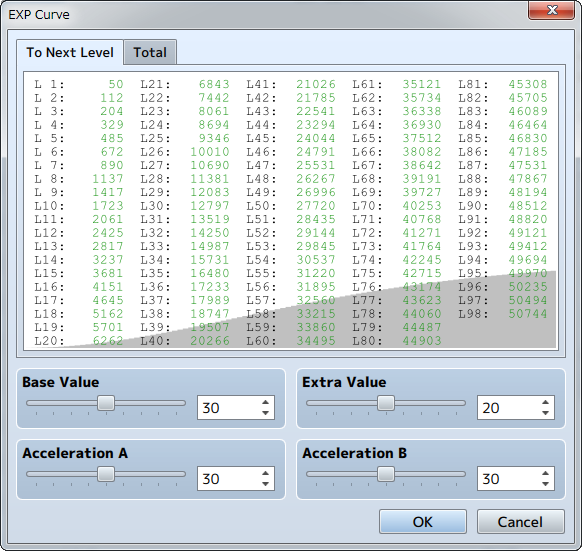Decrease Base Value with down arrow
The image size is (582, 551).
pos(265,413)
